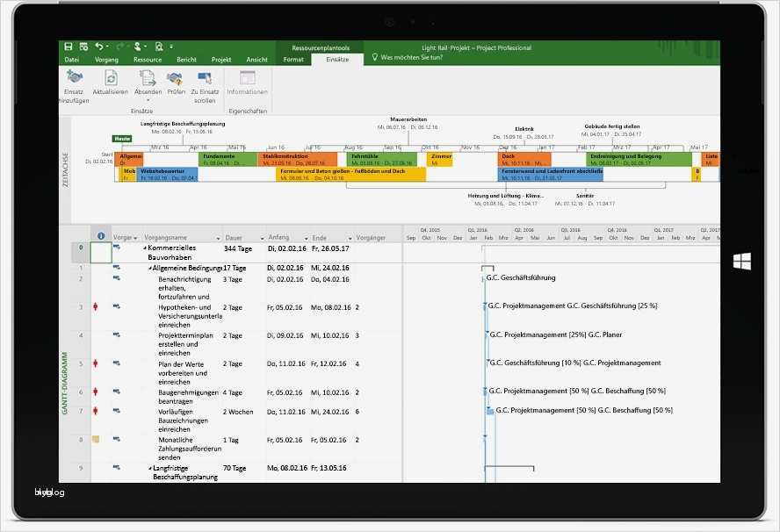Collapse the Langfristige Beschaffungsplanung summary task
Viewport: 780px width, 532px height.
(150, 469)
